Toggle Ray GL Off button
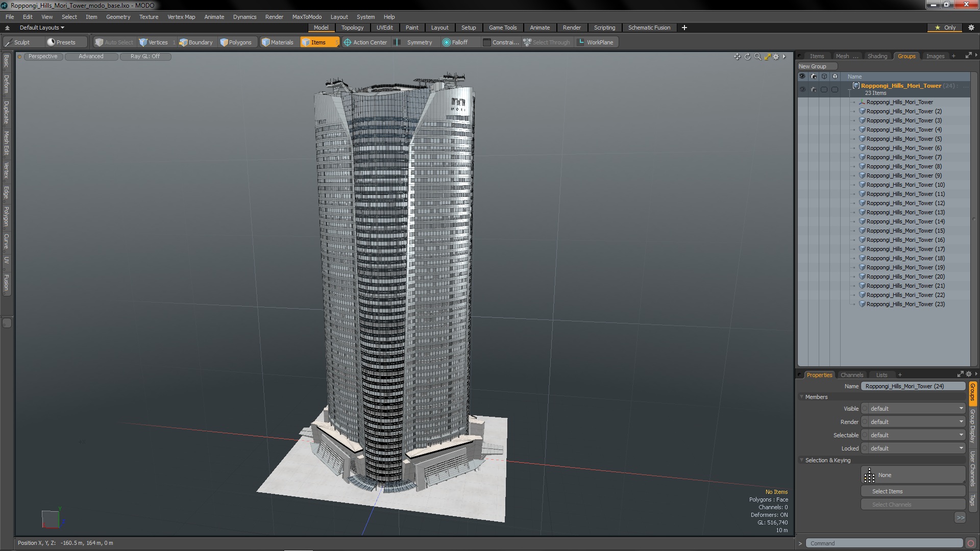 coord(145,57)
